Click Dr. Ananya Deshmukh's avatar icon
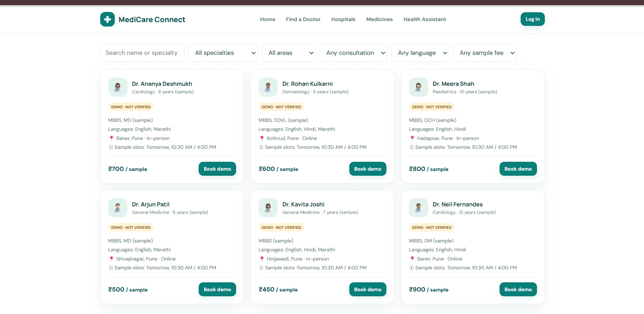The image size is (644, 314). tap(118, 87)
